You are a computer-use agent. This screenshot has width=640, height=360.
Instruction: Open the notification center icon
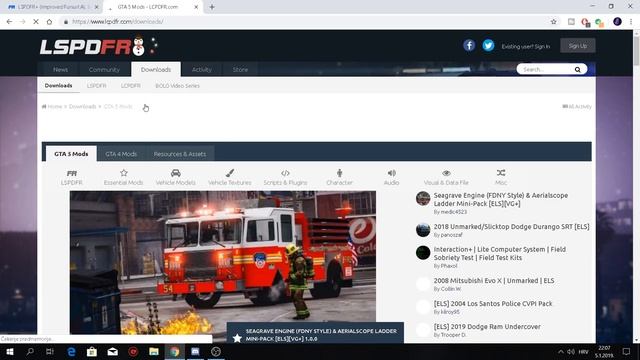(x=626, y=351)
